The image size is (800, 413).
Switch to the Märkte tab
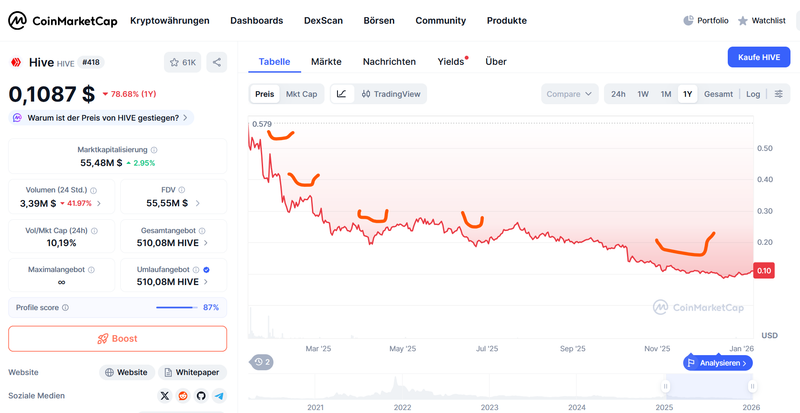coord(326,62)
